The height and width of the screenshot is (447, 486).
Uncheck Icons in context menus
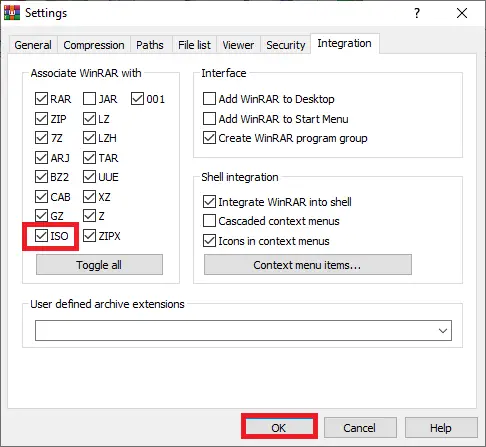pos(209,241)
